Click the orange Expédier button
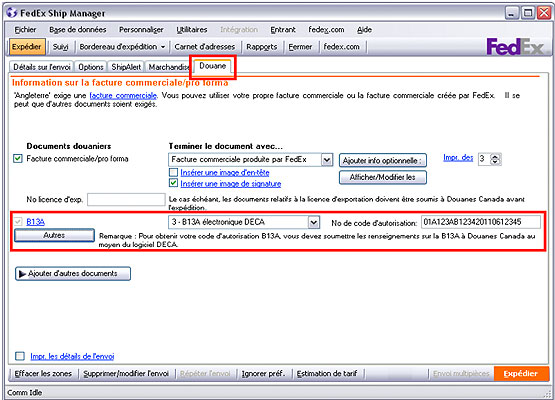 pos(521,373)
